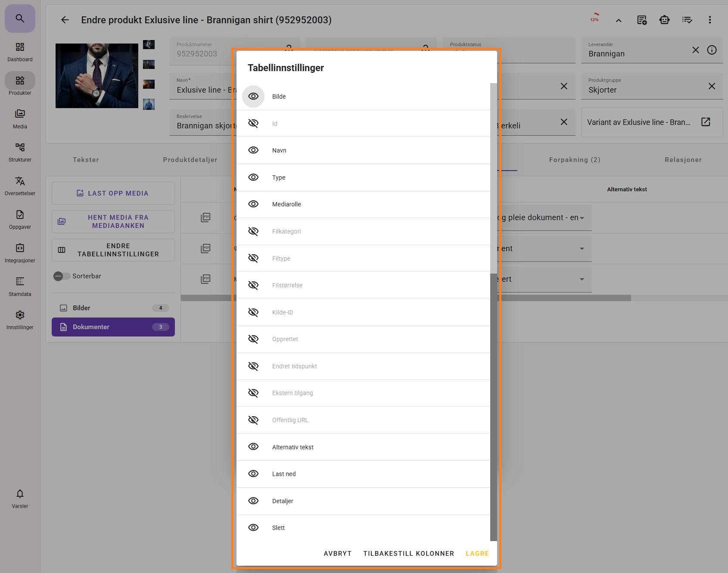Show the Filkategori column
728x573 pixels.
(x=253, y=231)
